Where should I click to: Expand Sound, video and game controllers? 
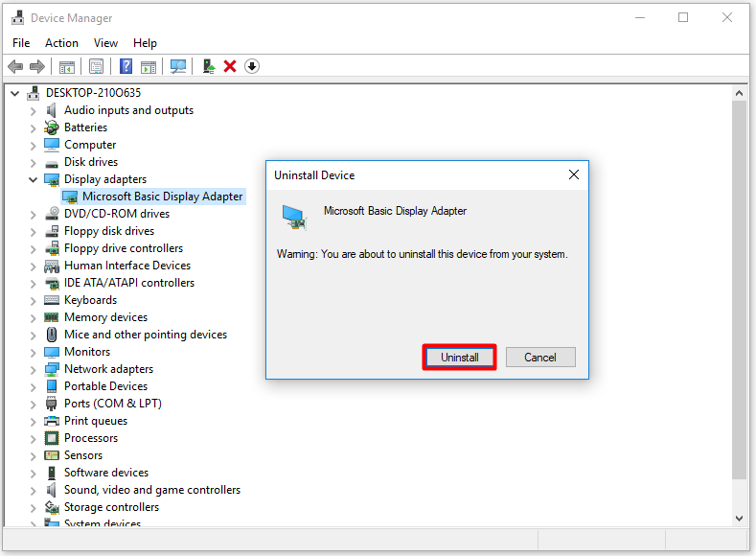click(33, 491)
